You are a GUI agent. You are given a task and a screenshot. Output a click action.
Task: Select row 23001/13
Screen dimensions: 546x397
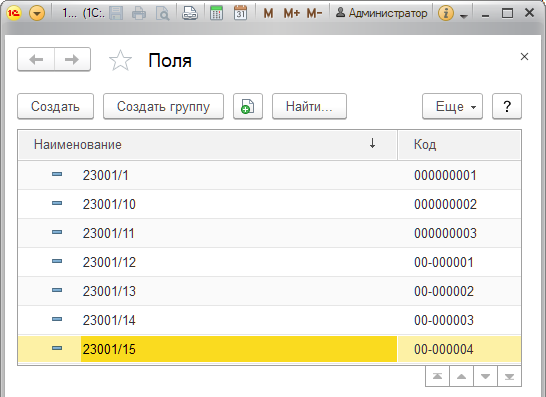pos(270,291)
